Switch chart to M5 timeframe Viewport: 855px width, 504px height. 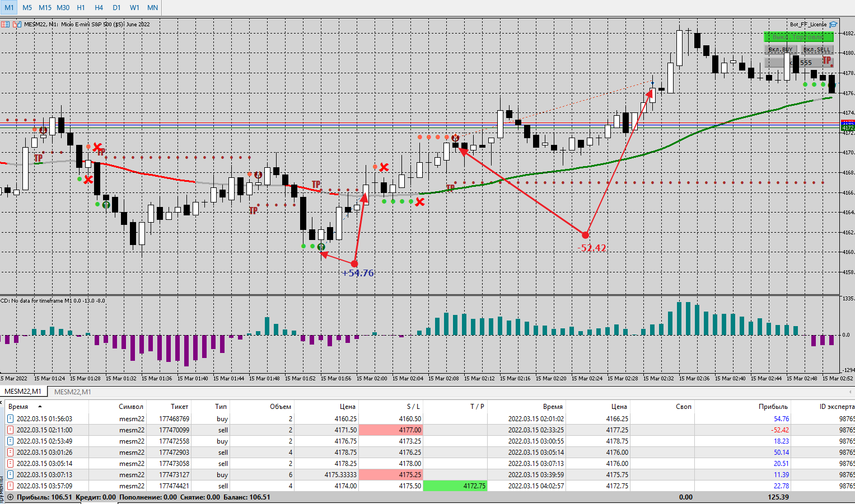click(x=27, y=7)
